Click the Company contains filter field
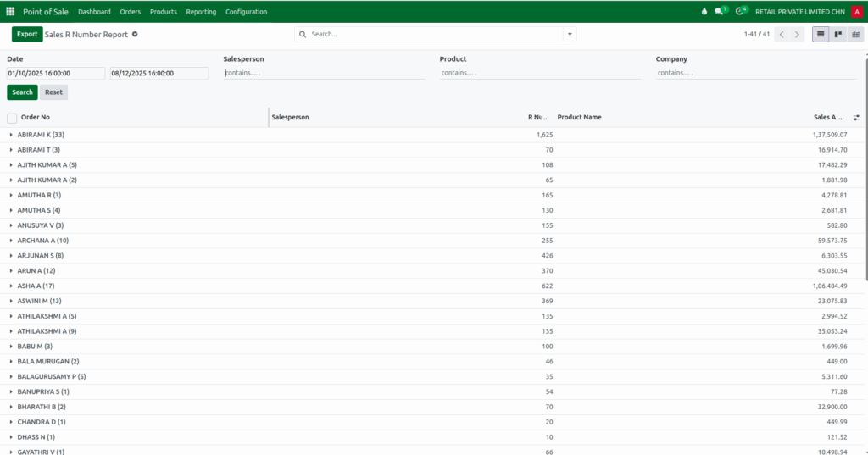 tap(756, 73)
